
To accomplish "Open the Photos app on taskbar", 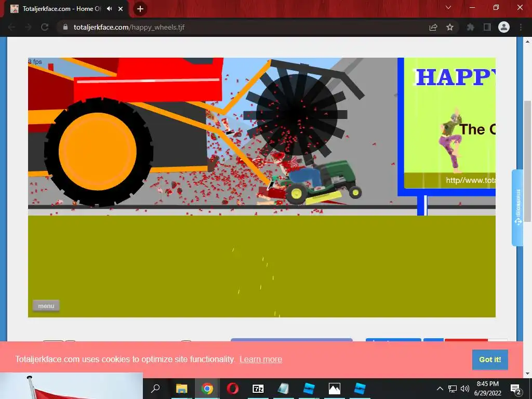I will pos(334,389).
